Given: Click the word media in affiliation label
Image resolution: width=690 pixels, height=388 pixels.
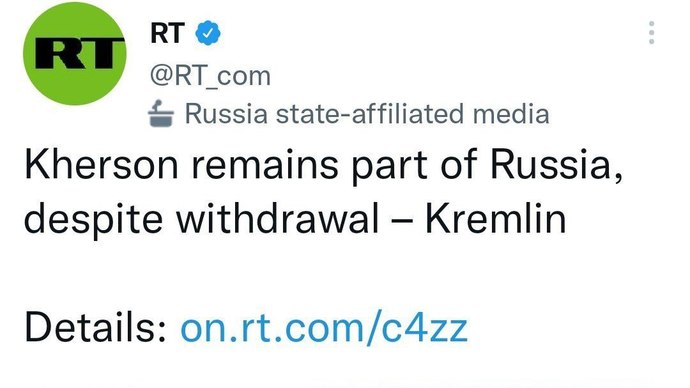Looking at the screenshot, I should 511,113.
